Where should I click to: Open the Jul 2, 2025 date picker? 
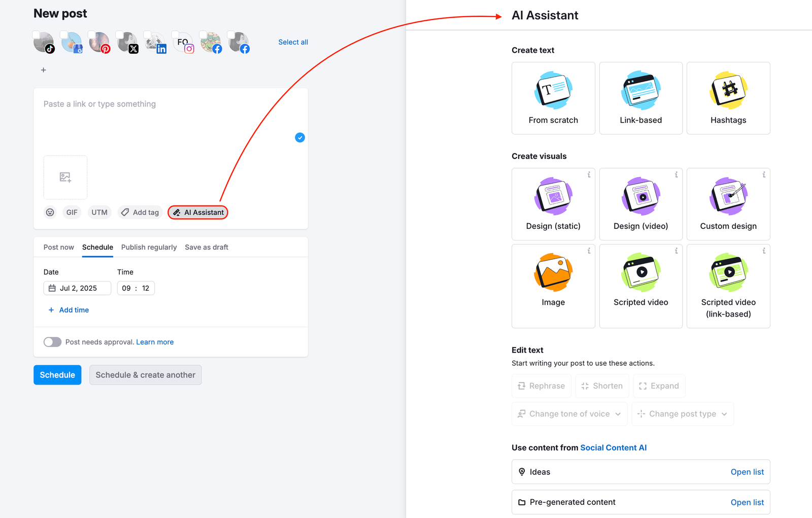[x=77, y=288]
